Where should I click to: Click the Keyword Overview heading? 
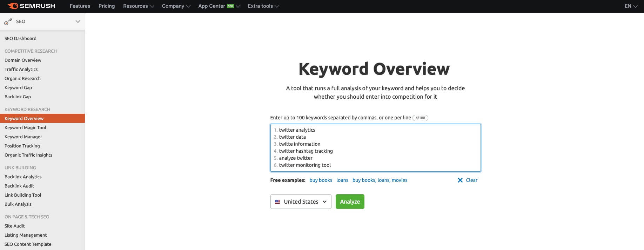(374, 69)
